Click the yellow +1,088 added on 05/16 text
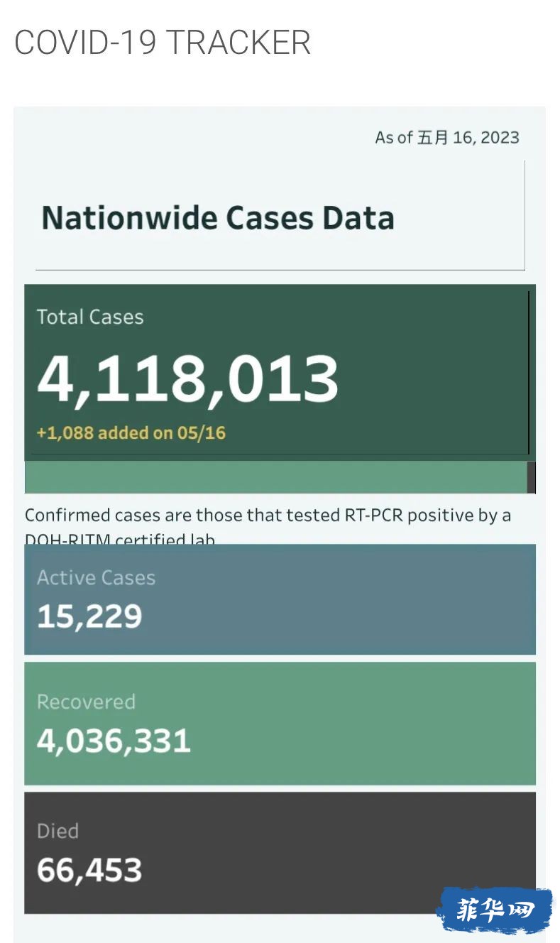The image size is (560, 943). [131, 432]
